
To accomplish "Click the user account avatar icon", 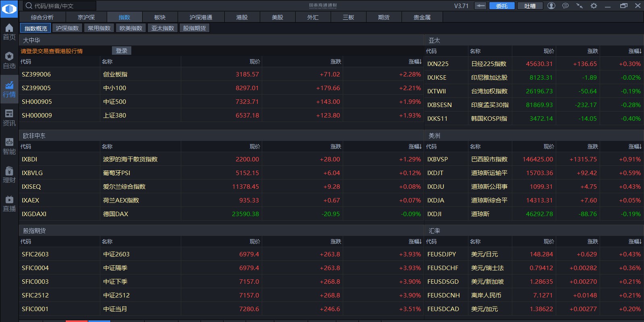I will pyautogui.click(x=551, y=6).
